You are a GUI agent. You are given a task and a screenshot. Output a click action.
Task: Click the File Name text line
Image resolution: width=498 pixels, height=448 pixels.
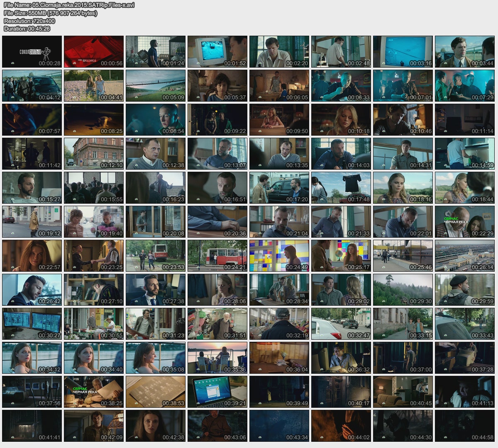tap(69, 5)
